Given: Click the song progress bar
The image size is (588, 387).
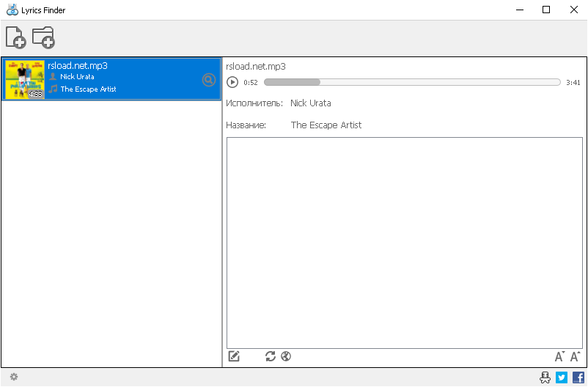Looking at the screenshot, I should click(x=412, y=82).
